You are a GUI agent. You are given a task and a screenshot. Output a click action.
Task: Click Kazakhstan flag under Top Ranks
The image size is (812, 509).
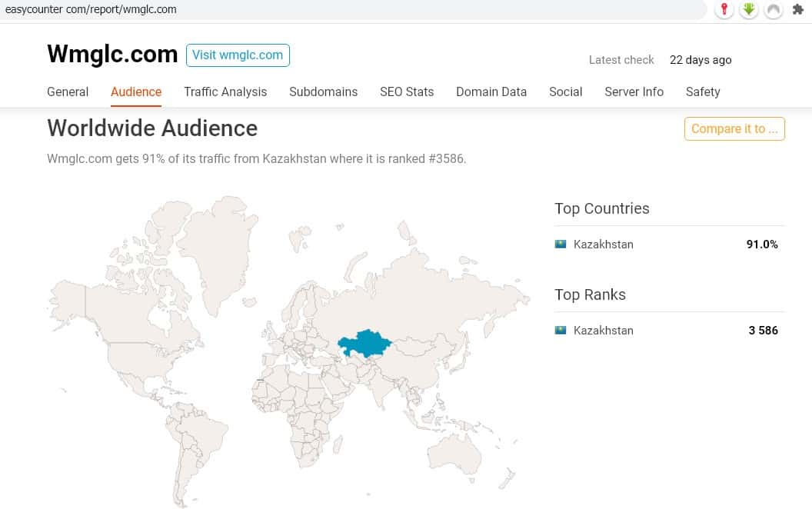click(x=561, y=331)
